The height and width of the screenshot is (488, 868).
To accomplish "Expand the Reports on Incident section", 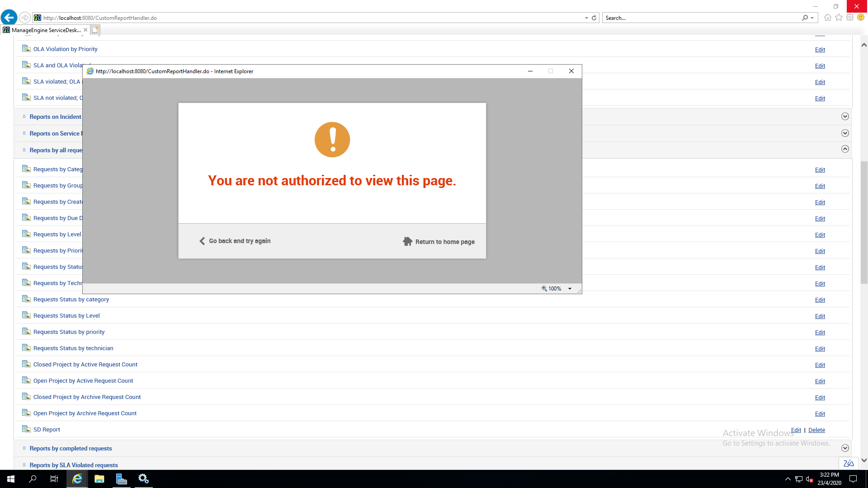I will [844, 117].
